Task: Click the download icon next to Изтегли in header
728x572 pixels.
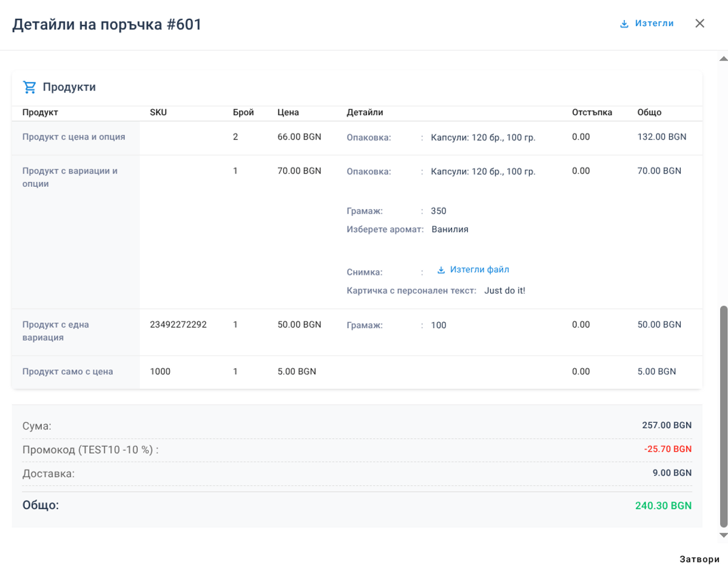Action: click(x=624, y=24)
